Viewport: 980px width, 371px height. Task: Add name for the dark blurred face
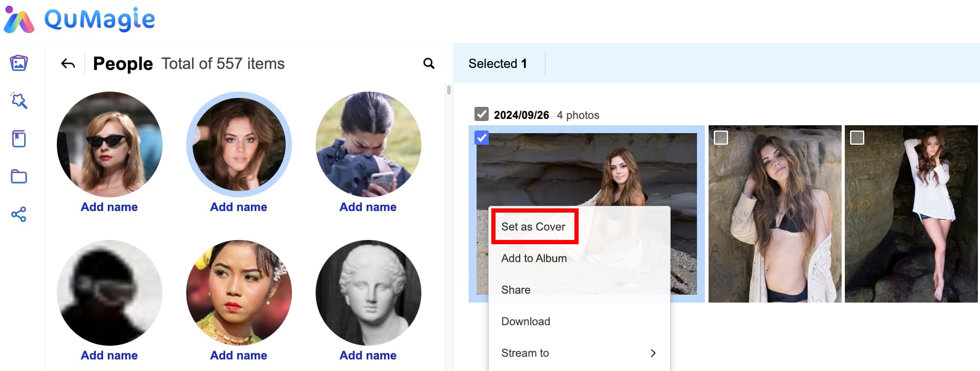pos(109,355)
